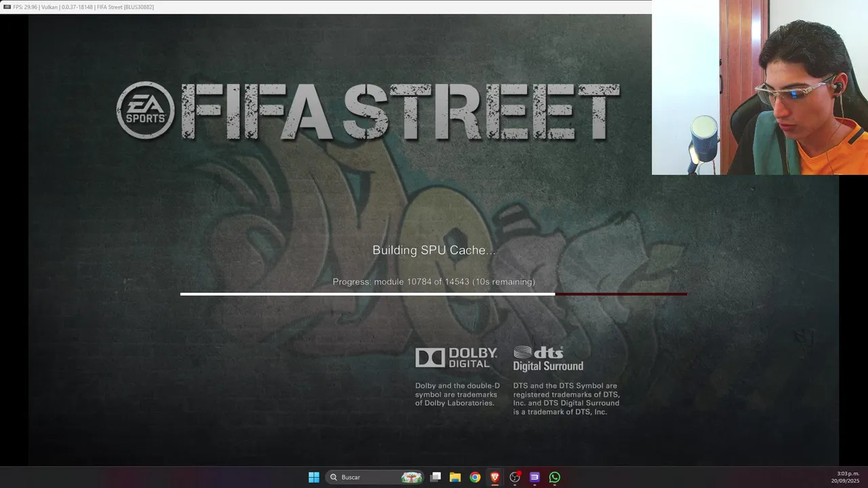Image resolution: width=868 pixels, height=488 pixels.
Task: Click the EA Sports logo
Action: [145, 110]
